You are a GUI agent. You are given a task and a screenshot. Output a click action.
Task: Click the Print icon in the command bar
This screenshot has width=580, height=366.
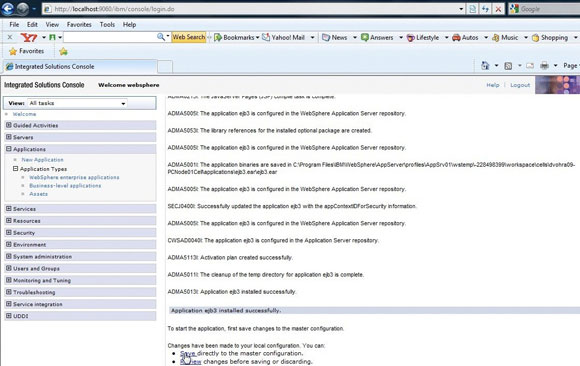tap(544, 66)
